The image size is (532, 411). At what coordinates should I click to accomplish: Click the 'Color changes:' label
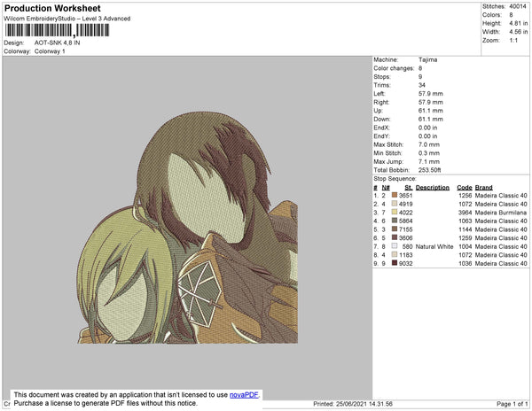394,68
